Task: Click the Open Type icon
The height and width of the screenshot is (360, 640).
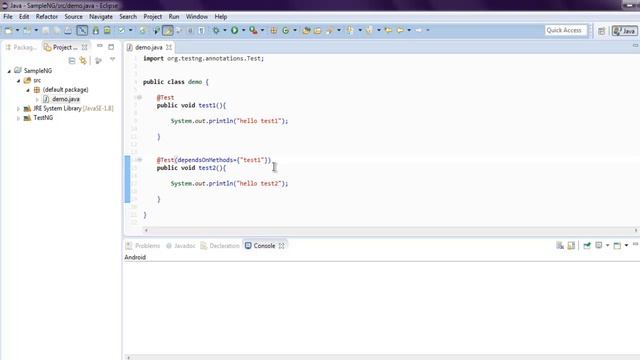Action: click(x=306, y=30)
